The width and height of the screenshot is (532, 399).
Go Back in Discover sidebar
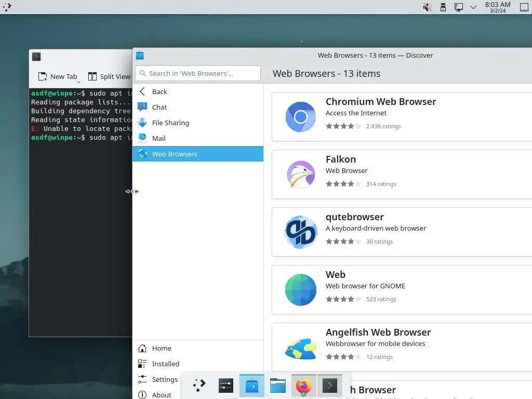click(198, 91)
